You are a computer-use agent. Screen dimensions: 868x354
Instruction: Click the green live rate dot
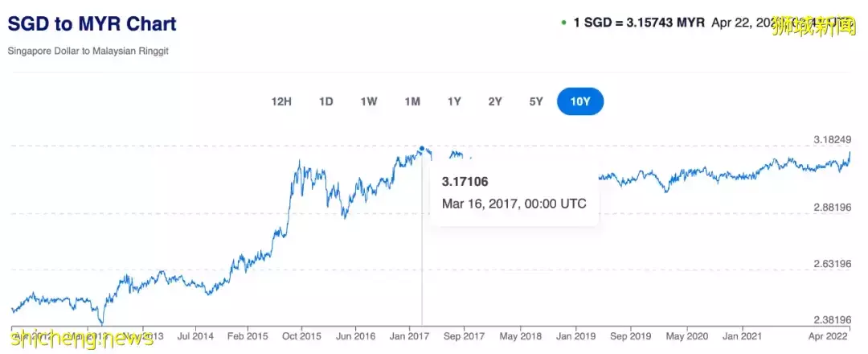(x=564, y=23)
